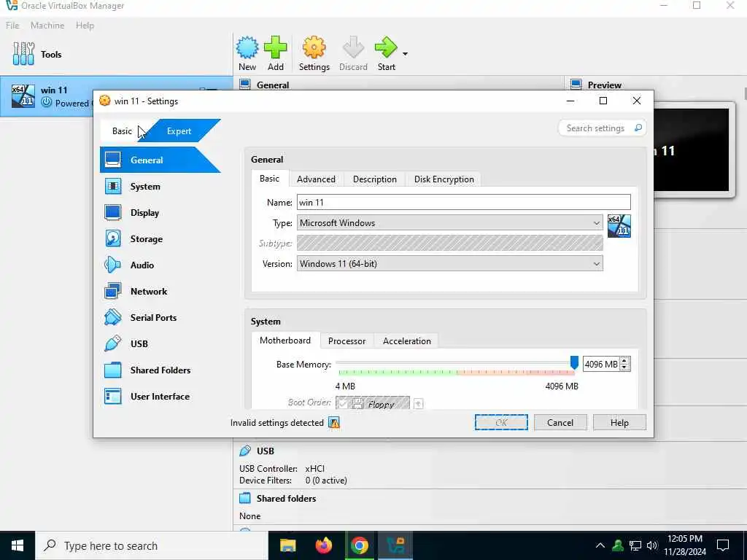The image size is (747, 560).
Task: Click the volume icon in system tray
Action: pos(652,545)
